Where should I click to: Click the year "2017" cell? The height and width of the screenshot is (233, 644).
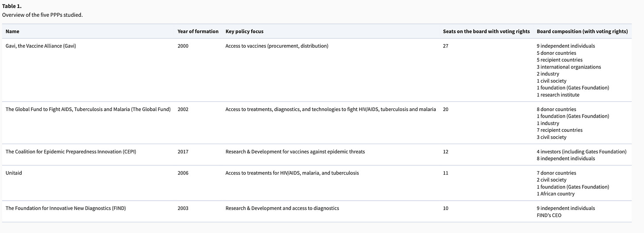183,152
